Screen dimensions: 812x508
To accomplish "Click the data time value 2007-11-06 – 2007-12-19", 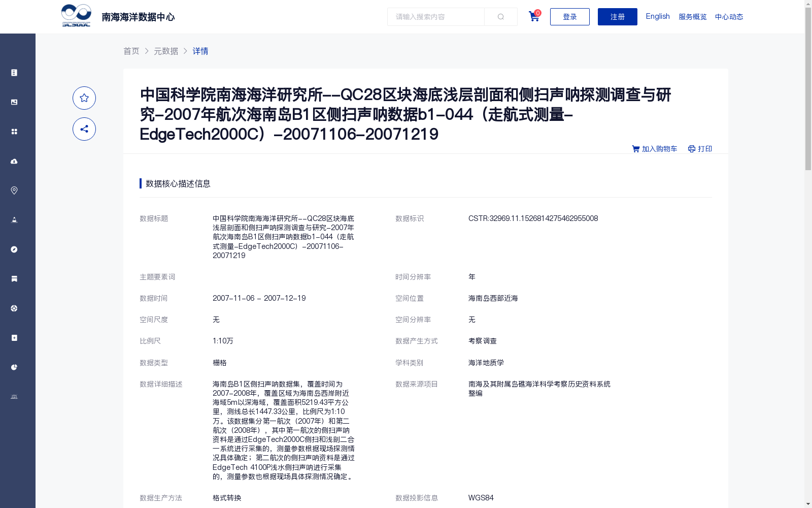I will (x=259, y=298).
